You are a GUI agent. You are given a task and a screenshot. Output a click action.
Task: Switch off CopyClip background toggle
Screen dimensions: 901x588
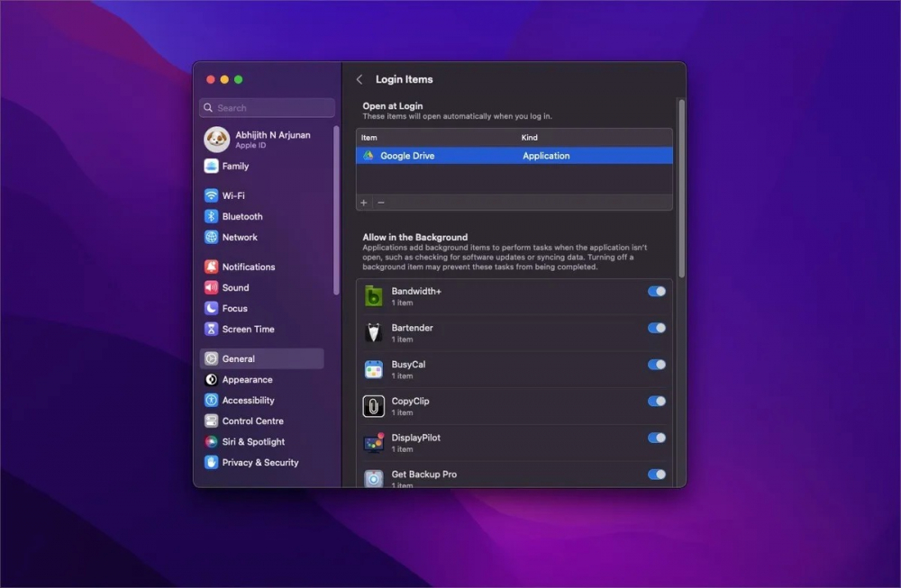[657, 402]
